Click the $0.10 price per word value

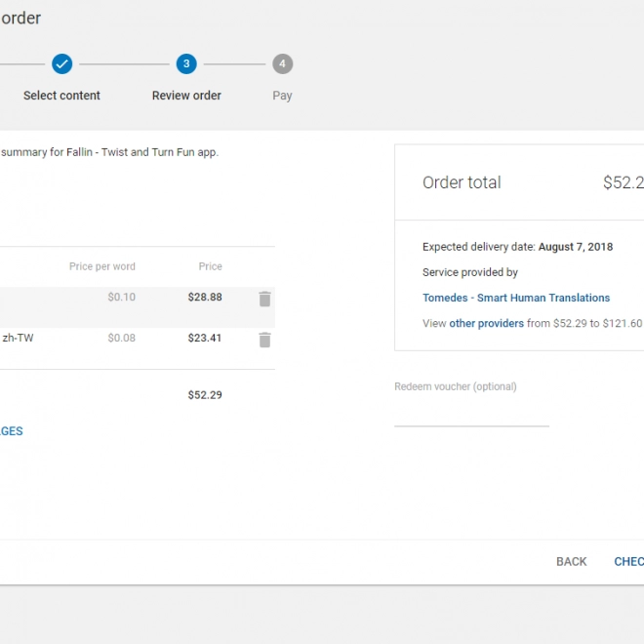coord(122,297)
